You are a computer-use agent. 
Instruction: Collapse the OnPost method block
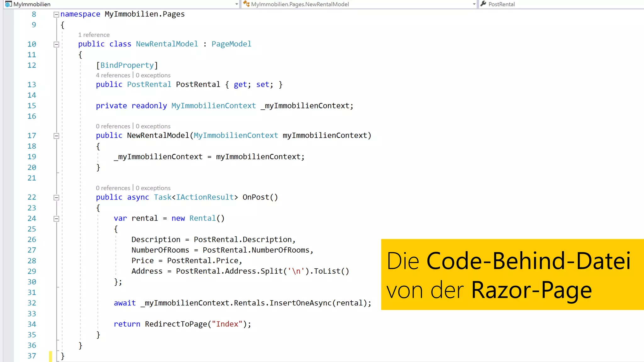tap(56, 198)
